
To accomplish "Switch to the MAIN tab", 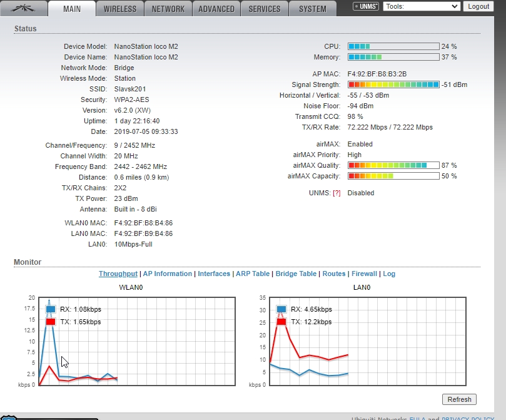I will [72, 9].
